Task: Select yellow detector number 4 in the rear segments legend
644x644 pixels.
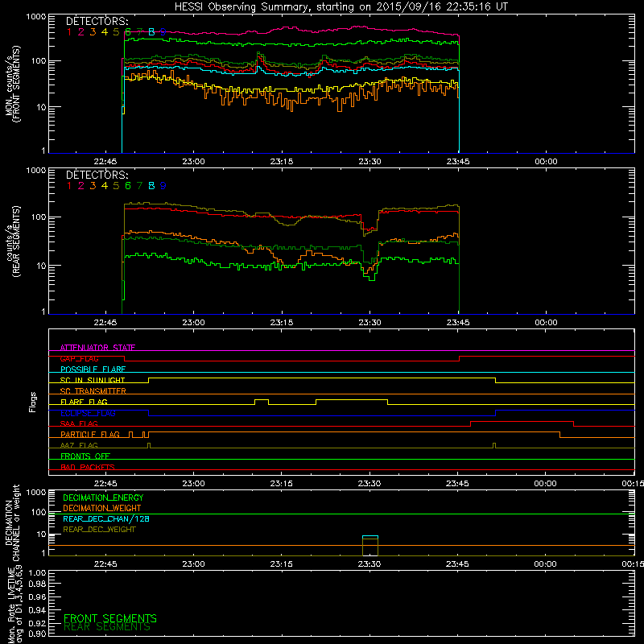Action: (x=105, y=186)
